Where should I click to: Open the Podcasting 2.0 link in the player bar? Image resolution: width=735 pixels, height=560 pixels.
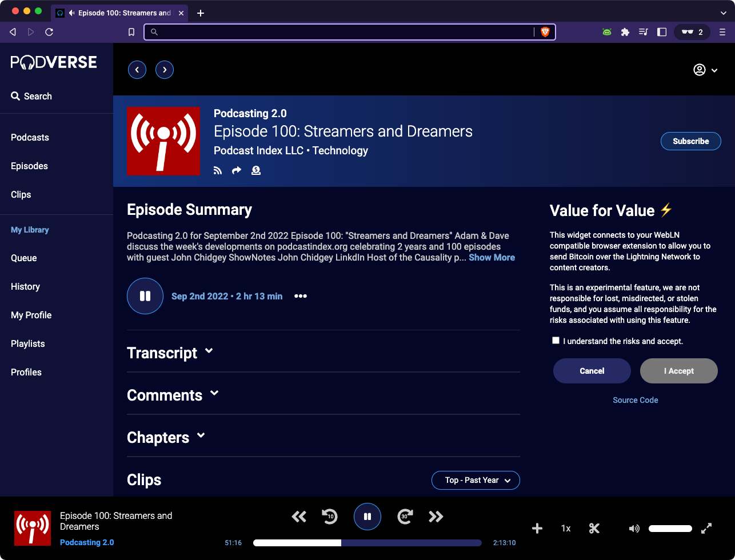pyautogui.click(x=87, y=542)
